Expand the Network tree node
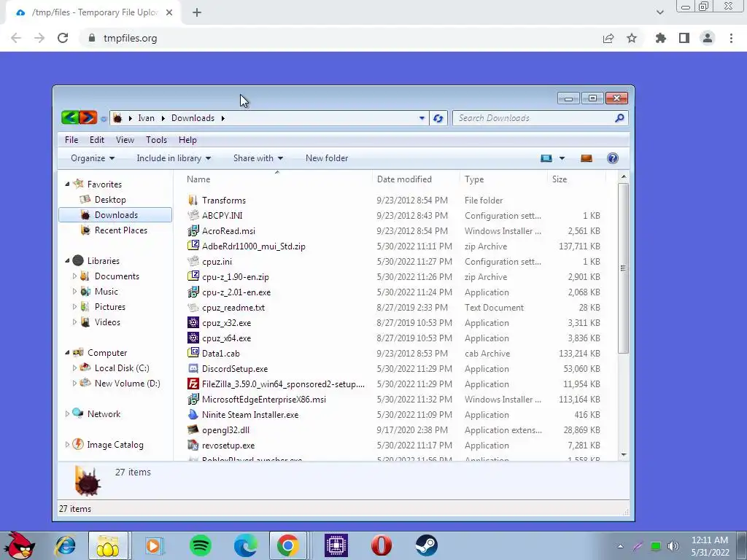This screenshot has height=560, width=747. coord(67,414)
